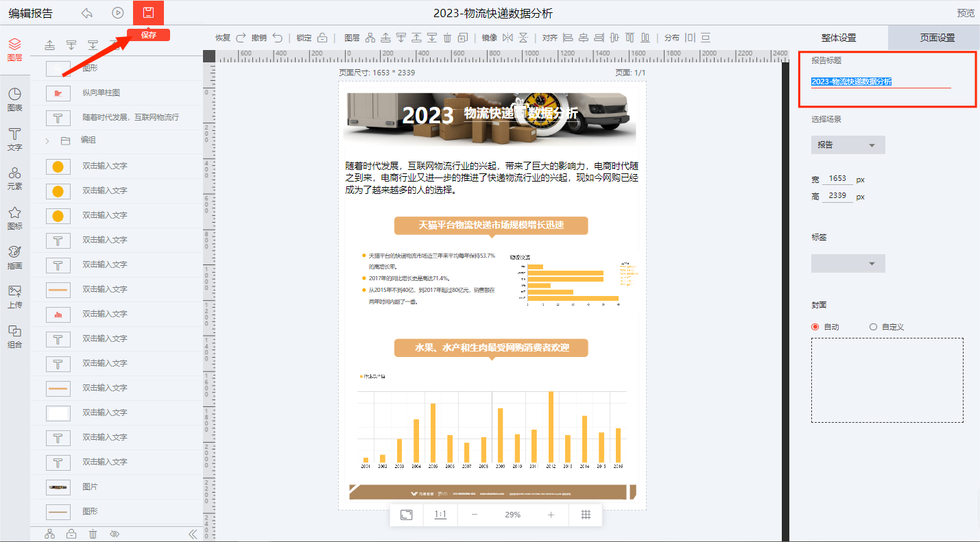The image size is (980, 542).
Task: Click the align right icon
Action: (599, 38)
